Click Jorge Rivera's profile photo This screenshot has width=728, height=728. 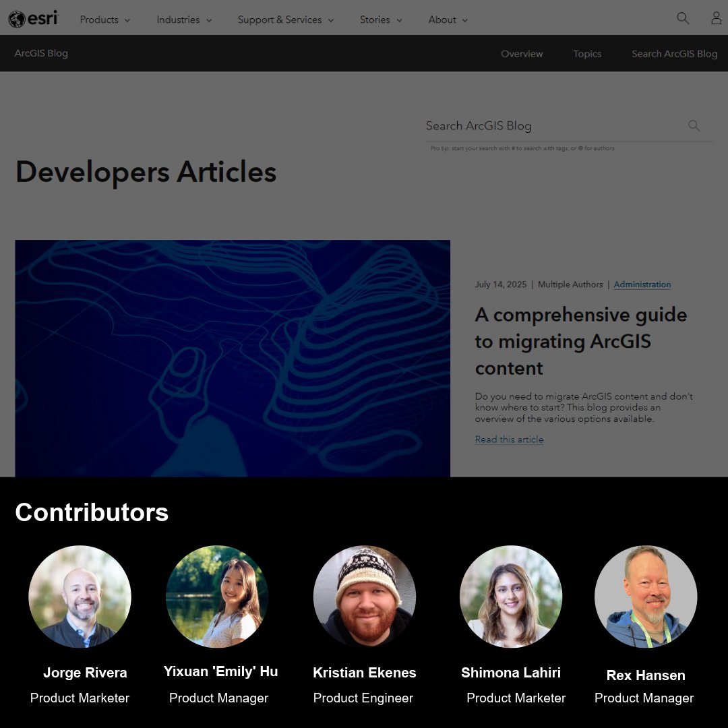[80, 597]
